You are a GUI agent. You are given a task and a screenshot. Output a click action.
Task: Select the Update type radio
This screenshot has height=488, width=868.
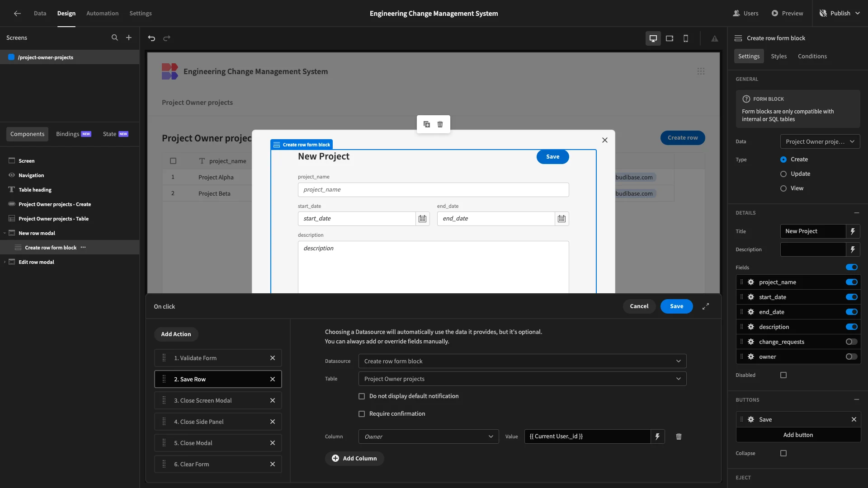[783, 174]
